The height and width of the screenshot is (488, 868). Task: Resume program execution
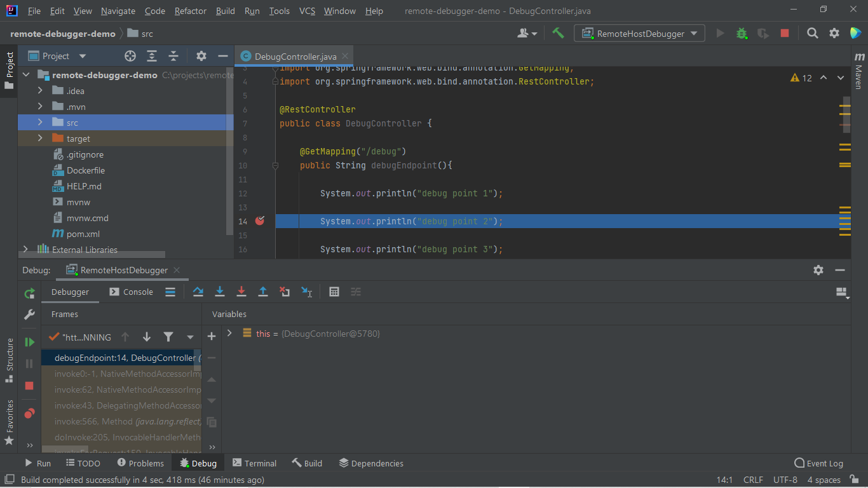[x=29, y=342]
